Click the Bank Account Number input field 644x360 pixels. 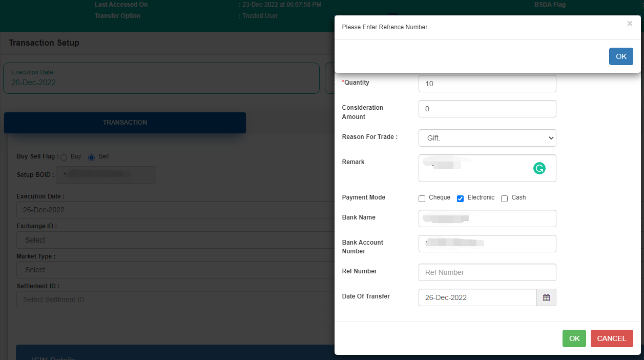(487, 244)
